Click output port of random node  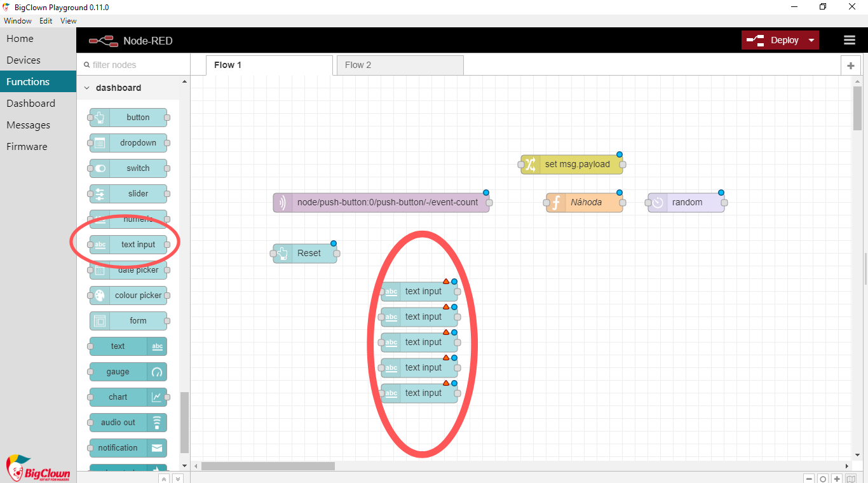coord(724,203)
